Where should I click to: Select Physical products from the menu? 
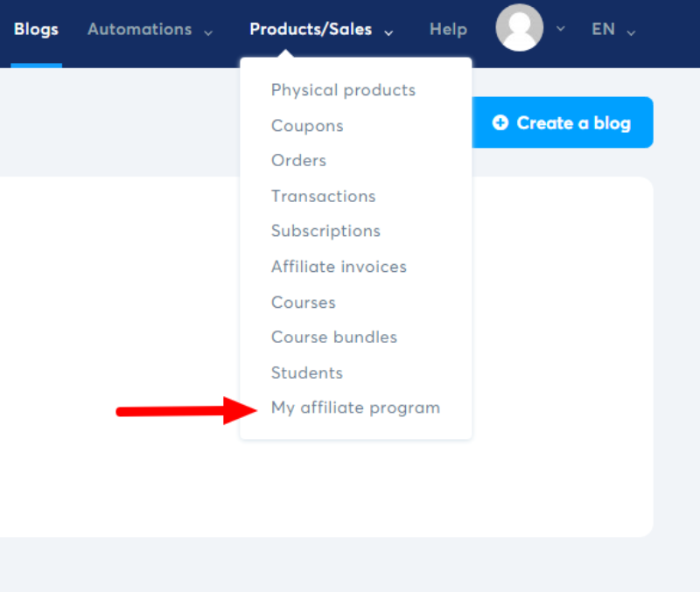[343, 90]
